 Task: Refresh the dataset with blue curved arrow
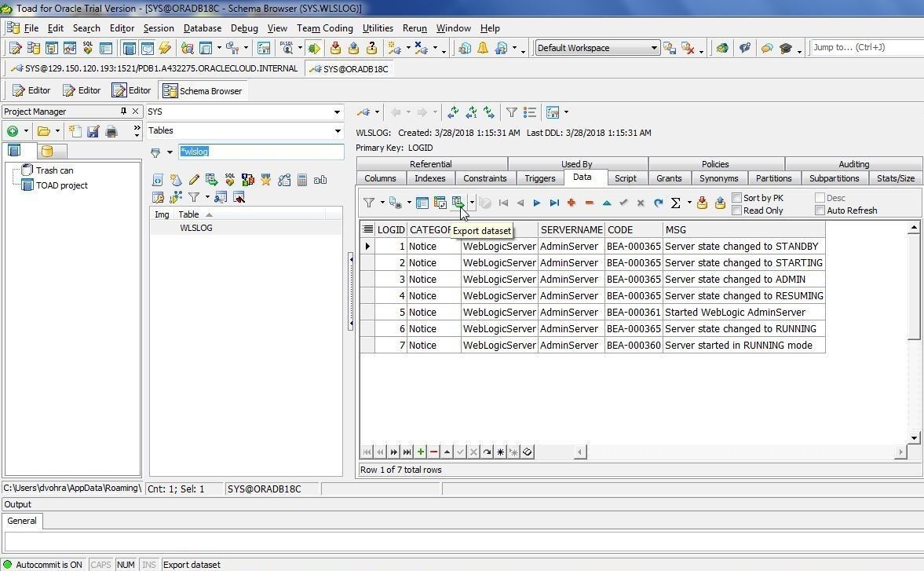pyautogui.click(x=658, y=203)
